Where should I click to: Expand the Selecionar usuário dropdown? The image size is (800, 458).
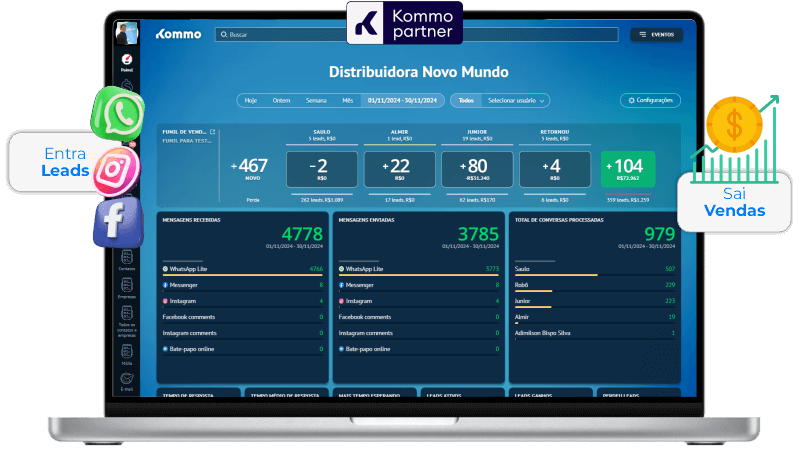[516, 100]
